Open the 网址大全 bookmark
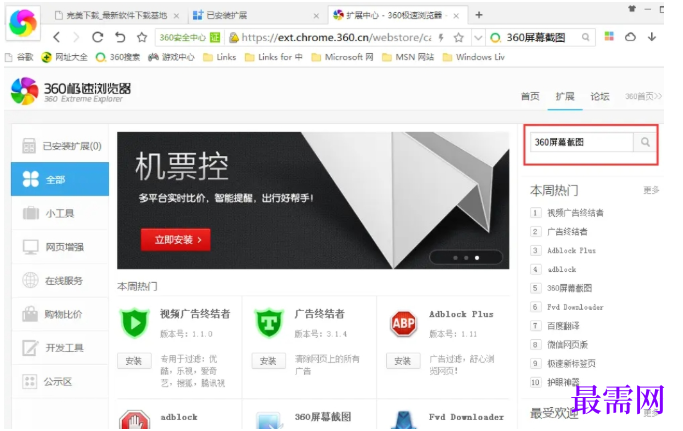This screenshot has width=683, height=431. (x=64, y=57)
